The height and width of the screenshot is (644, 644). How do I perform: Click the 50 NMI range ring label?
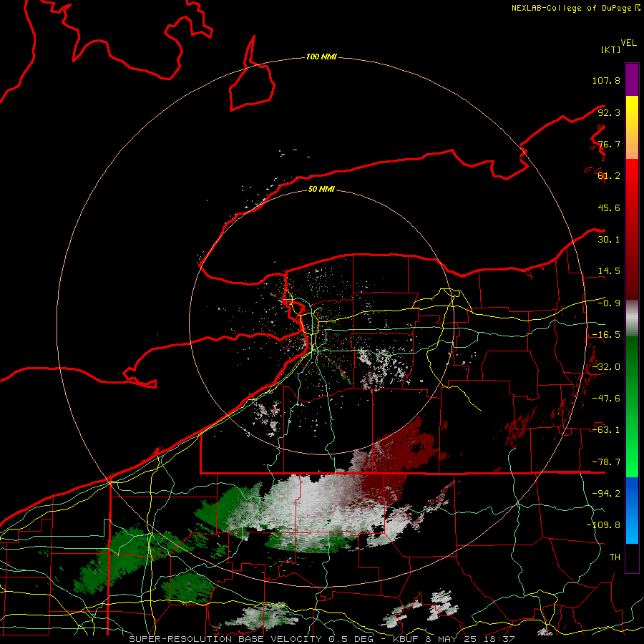(321, 189)
